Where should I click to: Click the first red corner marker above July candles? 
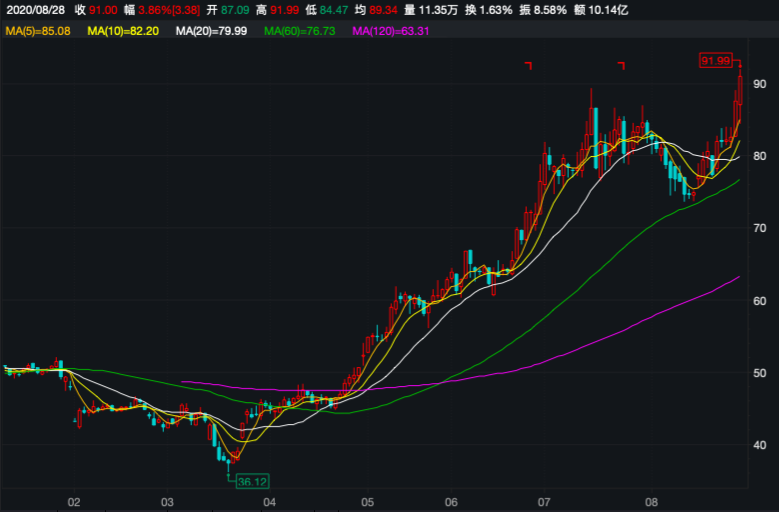pos(529,66)
